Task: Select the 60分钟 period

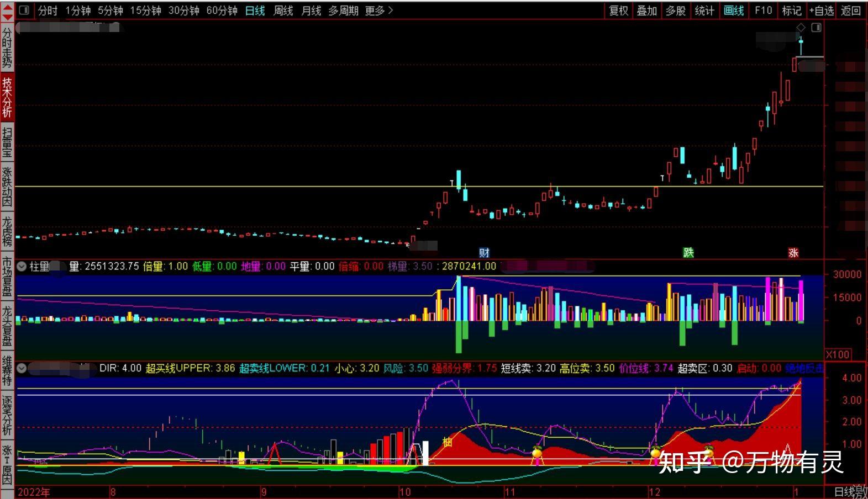Action: tap(222, 10)
